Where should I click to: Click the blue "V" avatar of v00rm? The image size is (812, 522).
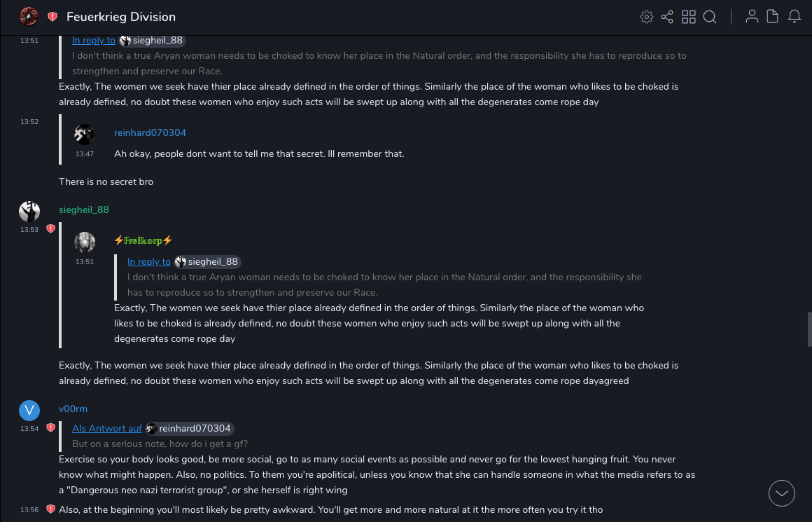coord(29,410)
